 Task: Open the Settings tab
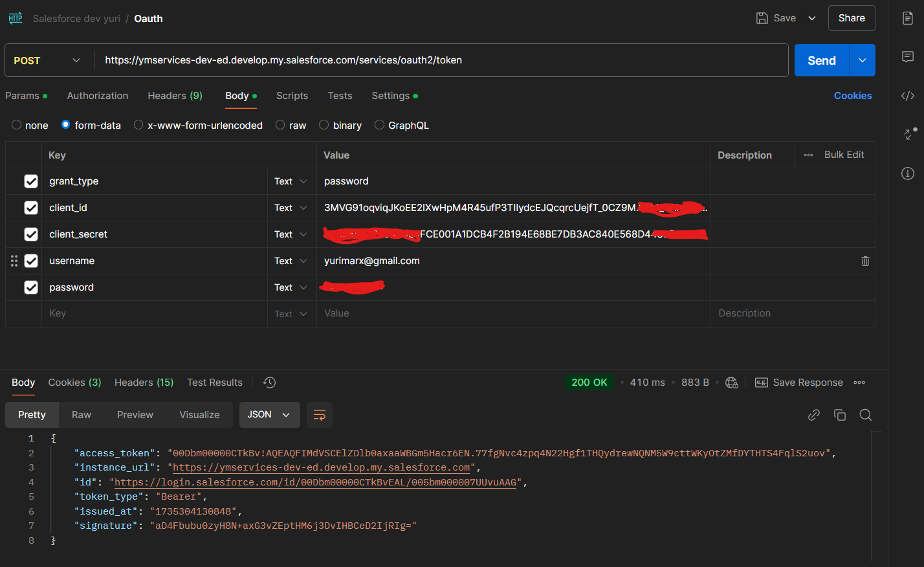click(x=395, y=96)
